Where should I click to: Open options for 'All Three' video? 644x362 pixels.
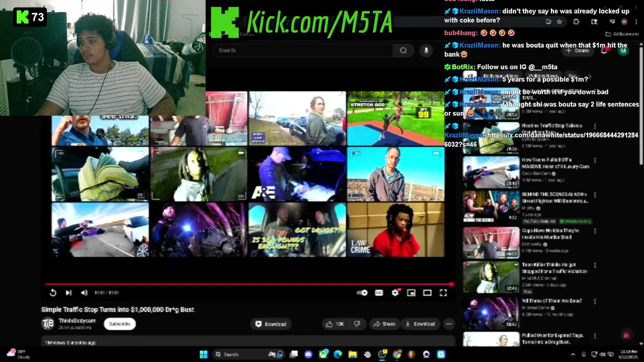point(595,302)
